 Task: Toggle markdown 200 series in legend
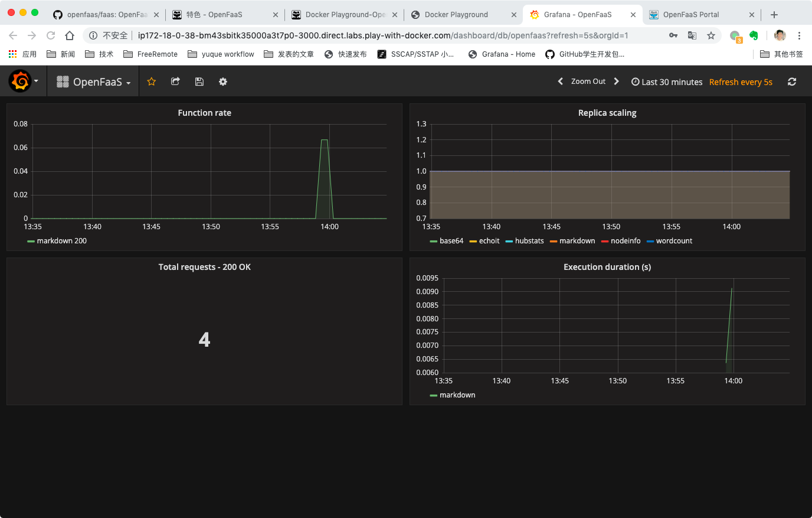click(57, 241)
